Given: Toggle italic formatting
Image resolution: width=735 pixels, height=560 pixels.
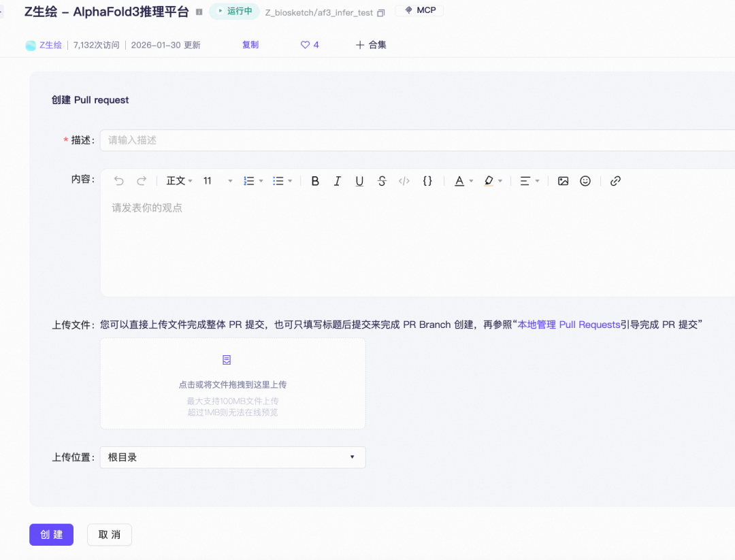Looking at the screenshot, I should pos(337,181).
